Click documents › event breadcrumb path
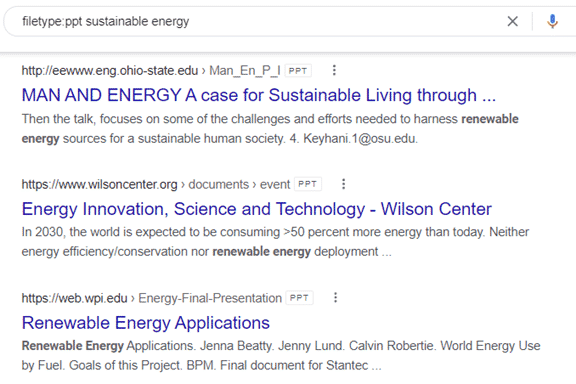Viewport: 576px width, 384px height. (239, 184)
